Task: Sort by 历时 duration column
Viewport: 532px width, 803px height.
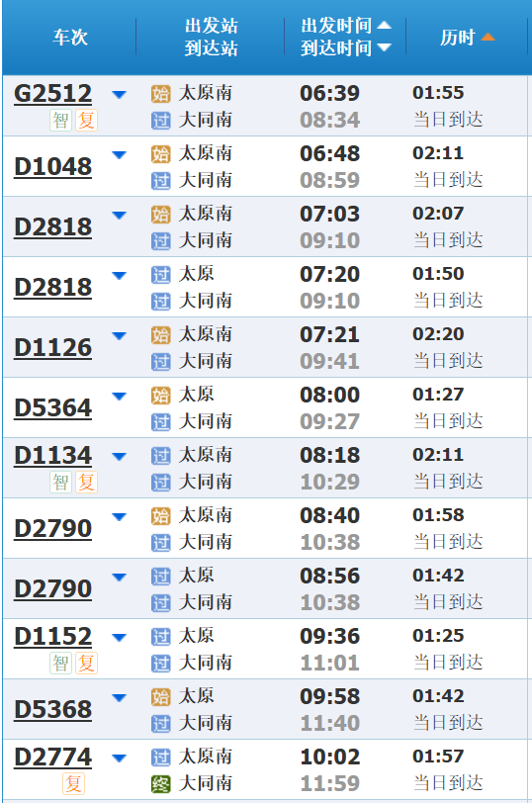Action: pos(467,37)
